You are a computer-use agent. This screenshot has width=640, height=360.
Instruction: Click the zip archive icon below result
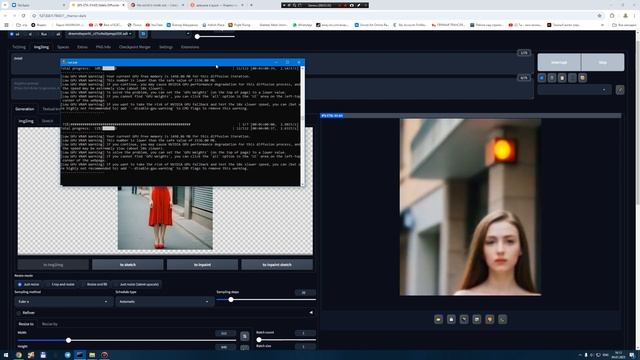pos(464,319)
